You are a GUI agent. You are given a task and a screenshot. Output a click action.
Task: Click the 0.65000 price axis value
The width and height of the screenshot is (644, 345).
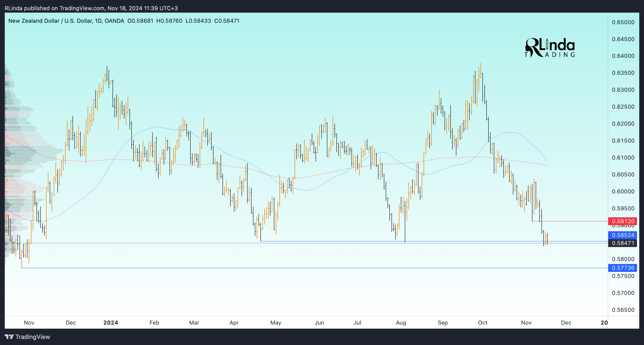(623, 22)
